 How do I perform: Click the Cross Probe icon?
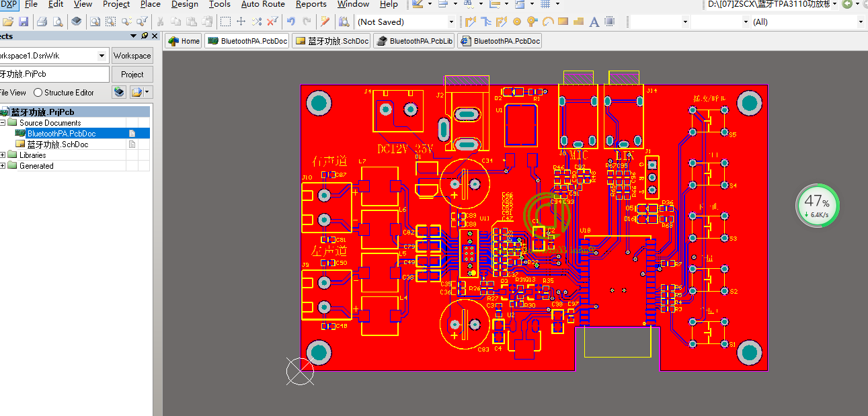[x=325, y=22]
